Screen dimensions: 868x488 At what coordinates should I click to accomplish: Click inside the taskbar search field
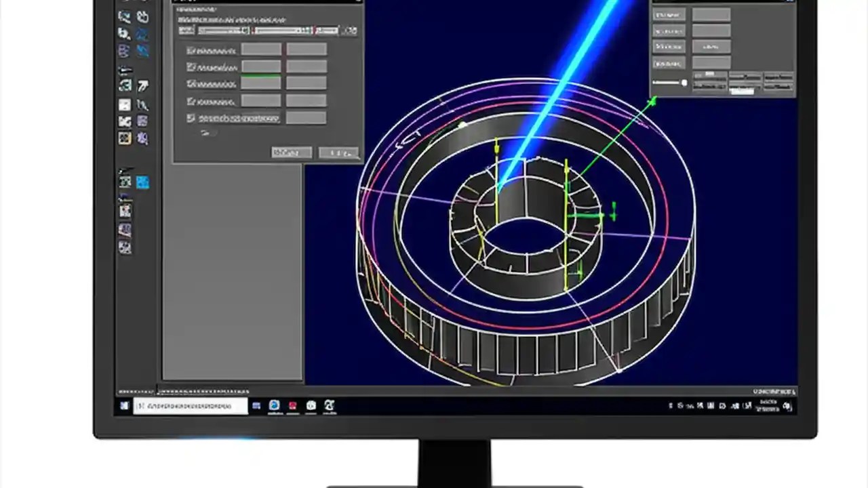pyautogui.click(x=190, y=405)
